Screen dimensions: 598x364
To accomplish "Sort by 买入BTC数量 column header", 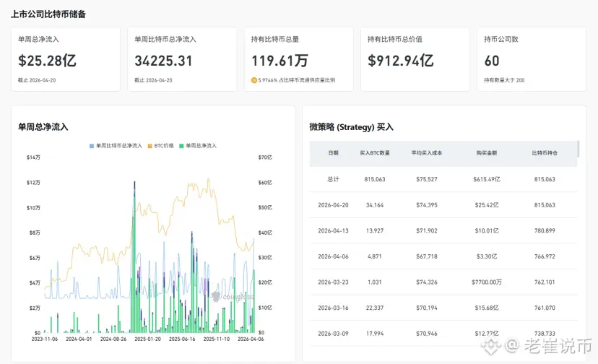I will (375, 153).
